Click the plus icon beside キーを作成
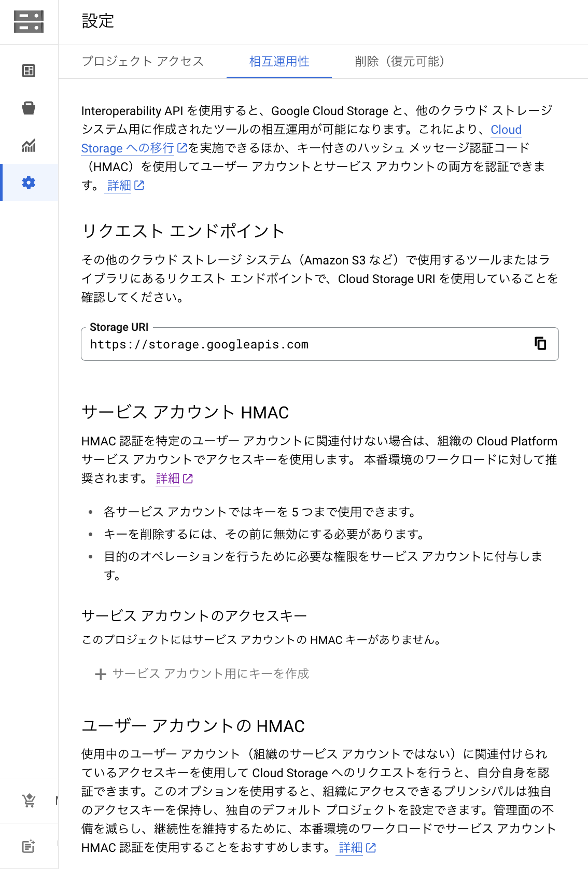This screenshot has width=588, height=869. point(101,674)
